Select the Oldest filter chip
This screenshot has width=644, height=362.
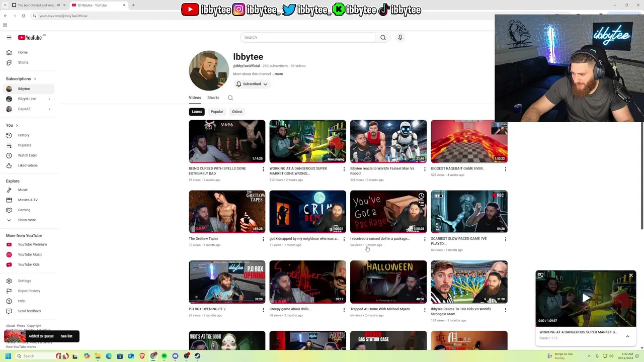coord(237,112)
